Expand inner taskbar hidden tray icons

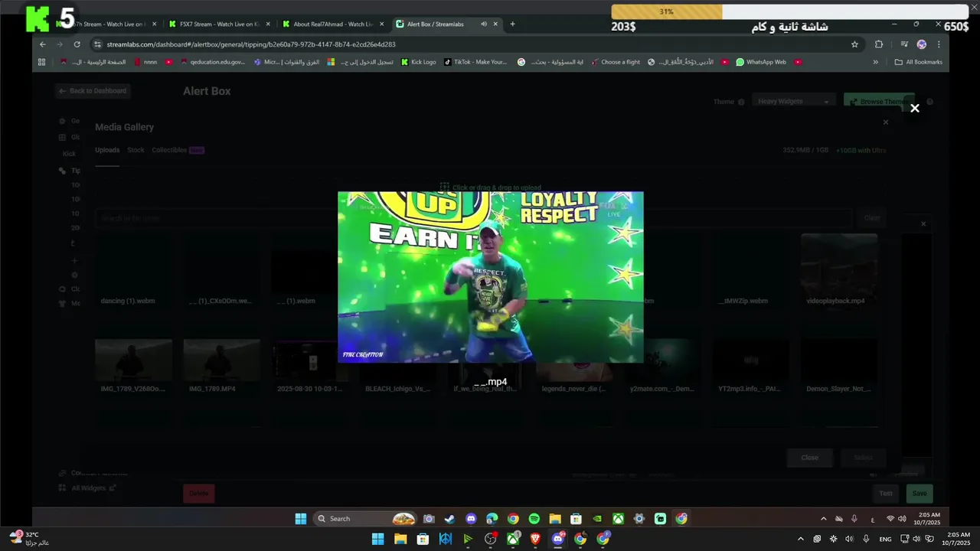point(823,519)
